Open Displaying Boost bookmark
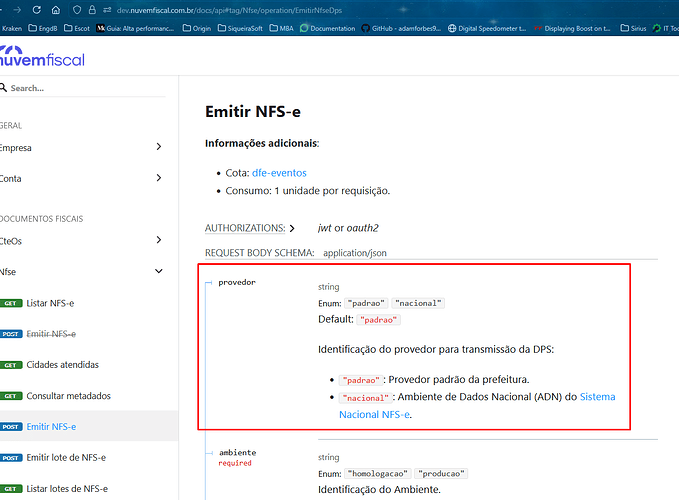679x500 pixels. [x=572, y=29]
